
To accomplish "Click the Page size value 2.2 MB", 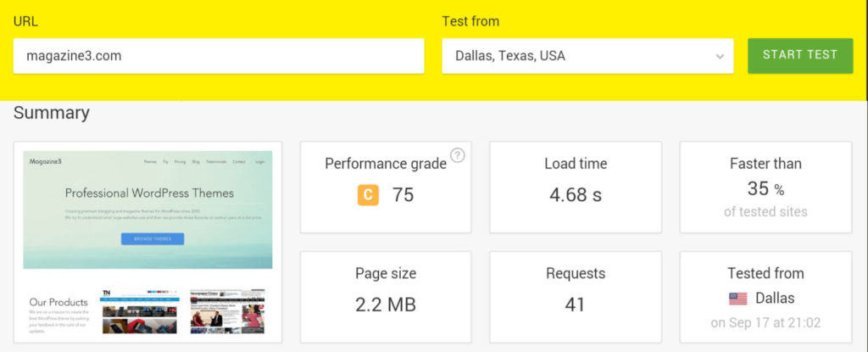I will tap(386, 305).
